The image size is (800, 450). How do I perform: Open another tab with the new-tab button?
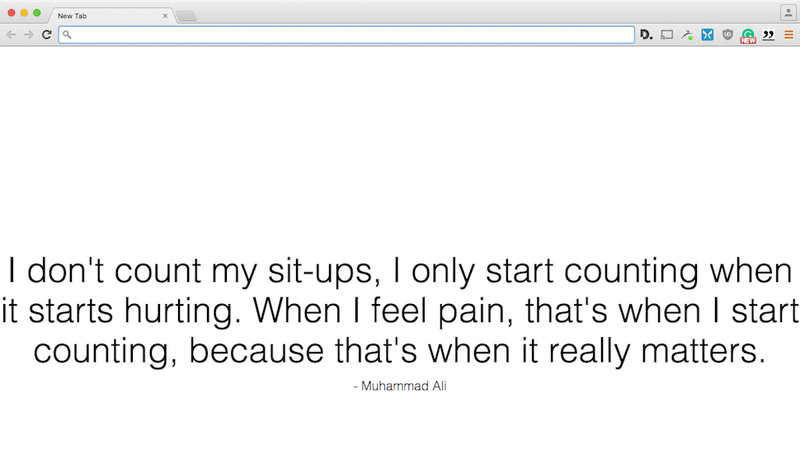click(186, 16)
